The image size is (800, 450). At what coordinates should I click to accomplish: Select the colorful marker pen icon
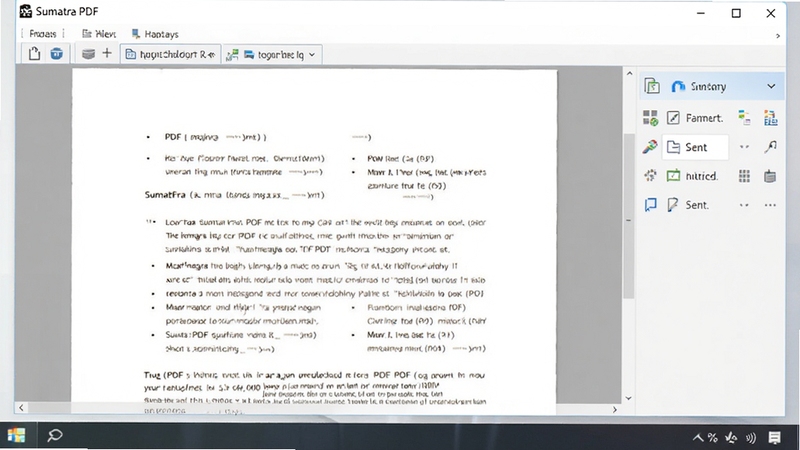[650, 147]
